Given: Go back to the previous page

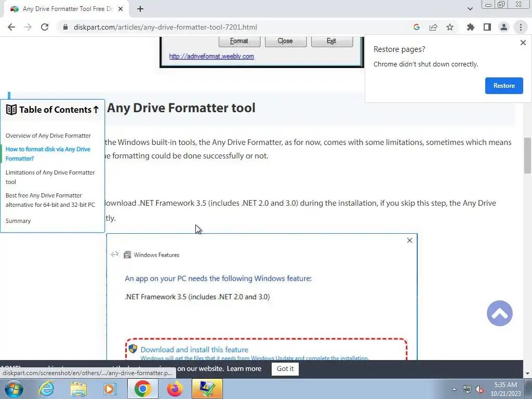Looking at the screenshot, I should click(x=11, y=27).
